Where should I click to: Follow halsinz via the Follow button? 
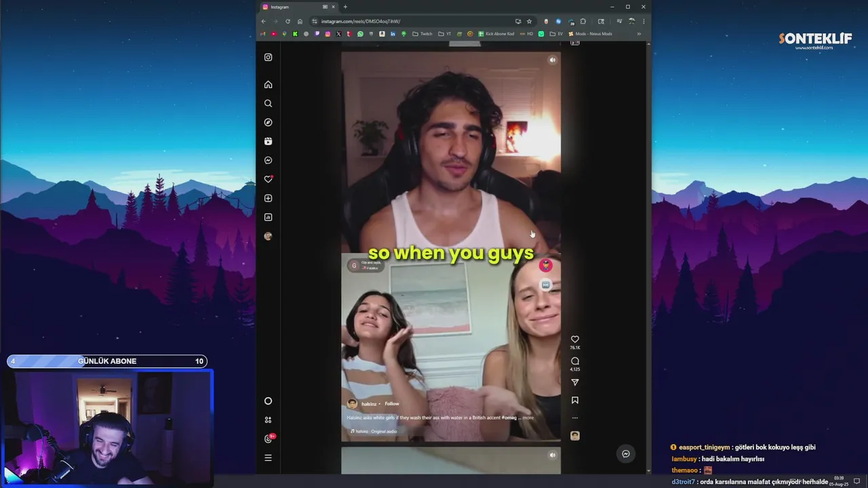(392, 404)
